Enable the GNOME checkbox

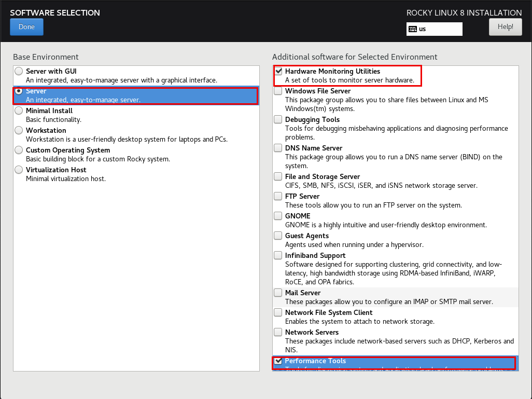click(x=278, y=216)
